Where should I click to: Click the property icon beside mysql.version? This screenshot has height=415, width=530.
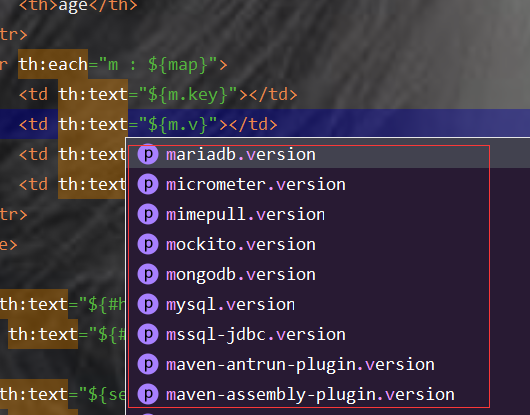tap(148, 304)
